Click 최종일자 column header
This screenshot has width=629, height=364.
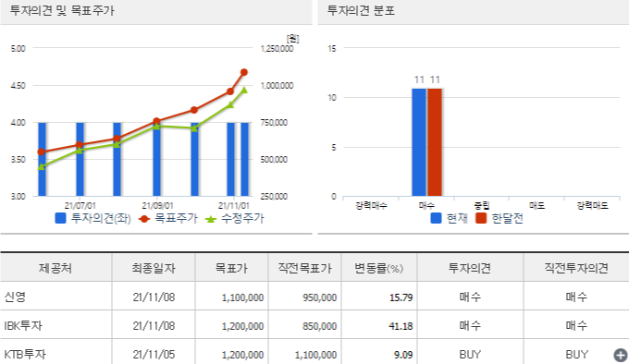coord(154,268)
